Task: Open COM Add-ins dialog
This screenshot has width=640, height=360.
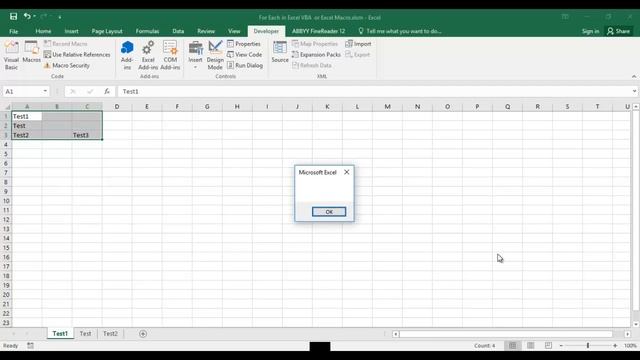Action: [x=170, y=56]
